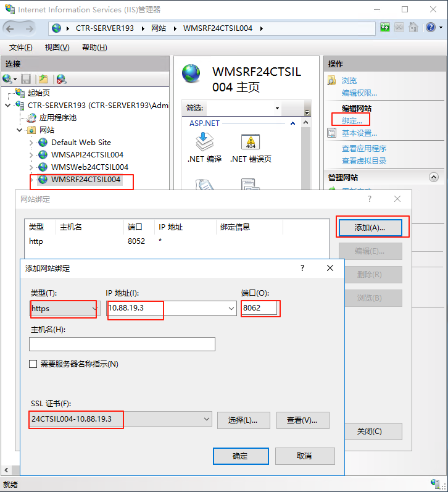Viewport: 448px width, 492px height.
Task: Click into the 主机名 text field
Action: click(x=122, y=344)
